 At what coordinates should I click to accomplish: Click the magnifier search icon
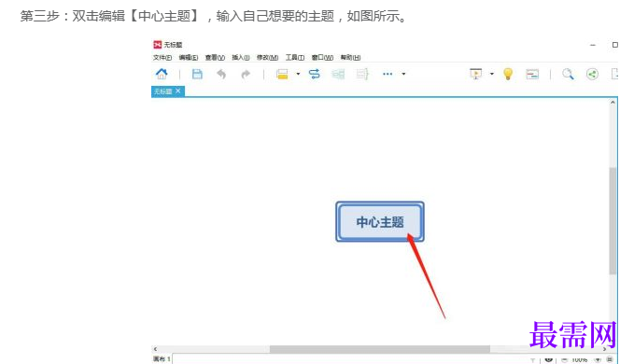[x=568, y=74]
